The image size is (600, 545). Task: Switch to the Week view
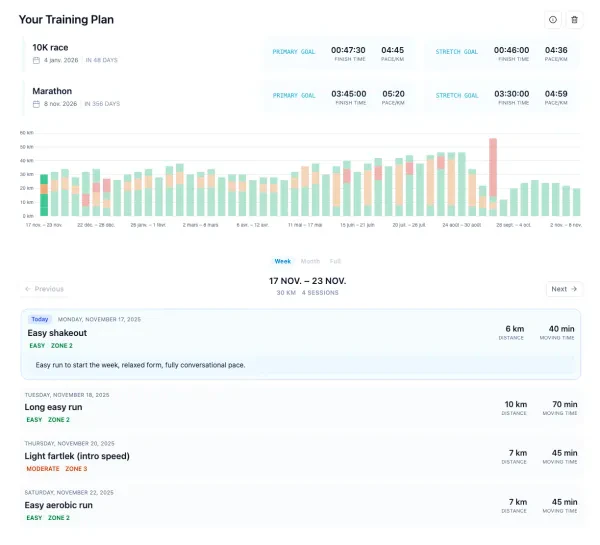283,261
